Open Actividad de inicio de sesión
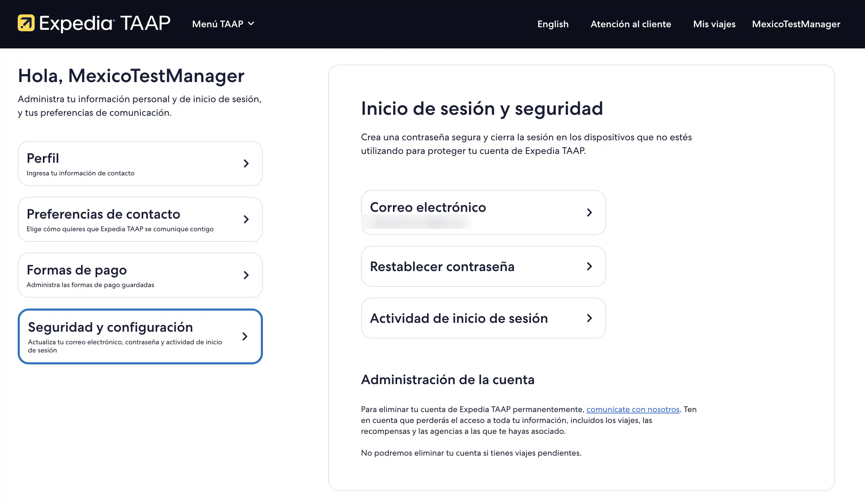This screenshot has height=504, width=865. click(483, 318)
